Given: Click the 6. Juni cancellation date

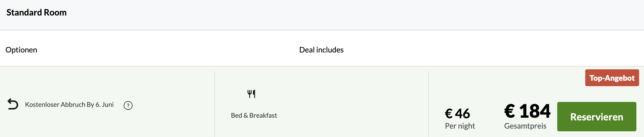Looking at the screenshot, I should click(104, 105).
